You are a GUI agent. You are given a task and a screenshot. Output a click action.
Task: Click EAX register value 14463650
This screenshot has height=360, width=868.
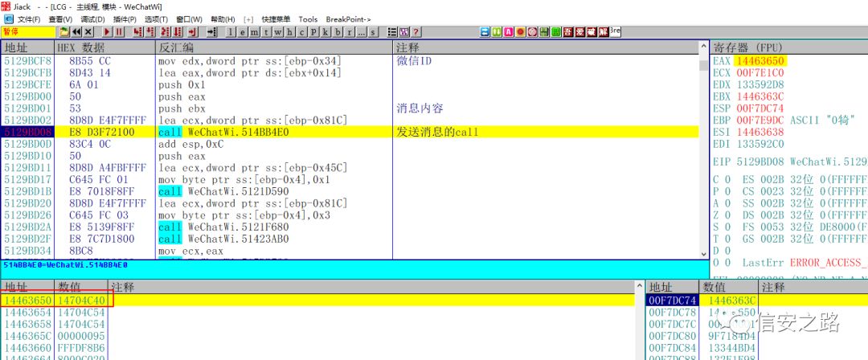point(760,61)
